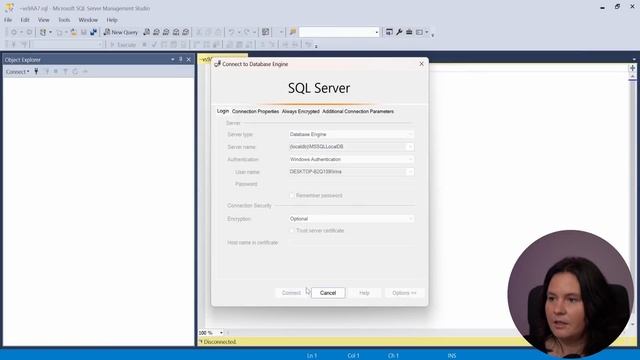Click the Refresh icon in Object Explorer toolbar
640x360 pixels.
point(75,71)
